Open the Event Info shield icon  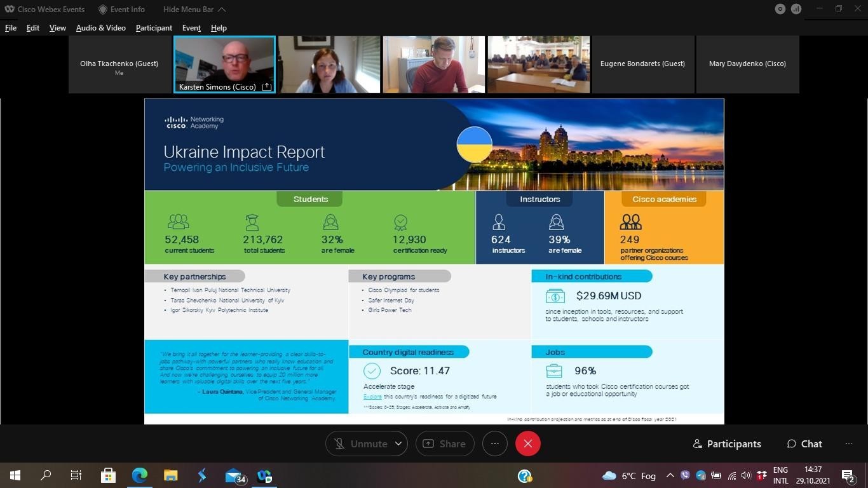pos(102,10)
